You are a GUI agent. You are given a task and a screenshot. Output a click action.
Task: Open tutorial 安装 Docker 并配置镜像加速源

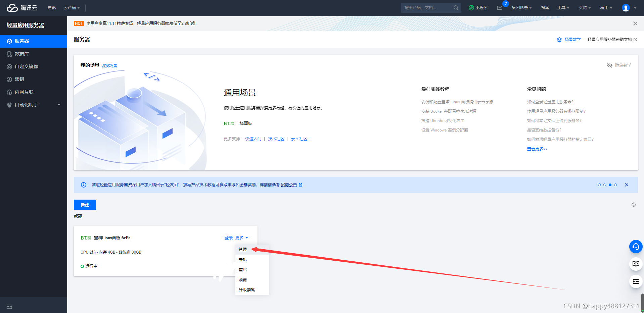pyautogui.click(x=449, y=111)
